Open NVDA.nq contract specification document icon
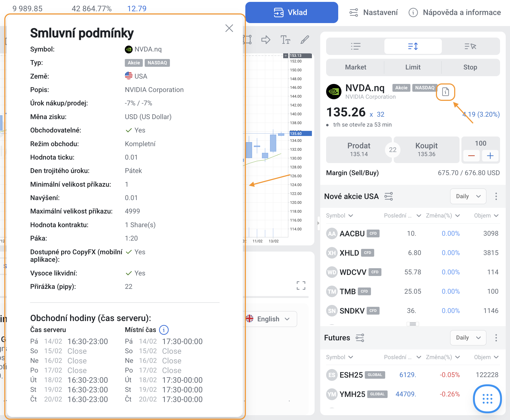Viewport: 510px width, 420px height. 445,92
